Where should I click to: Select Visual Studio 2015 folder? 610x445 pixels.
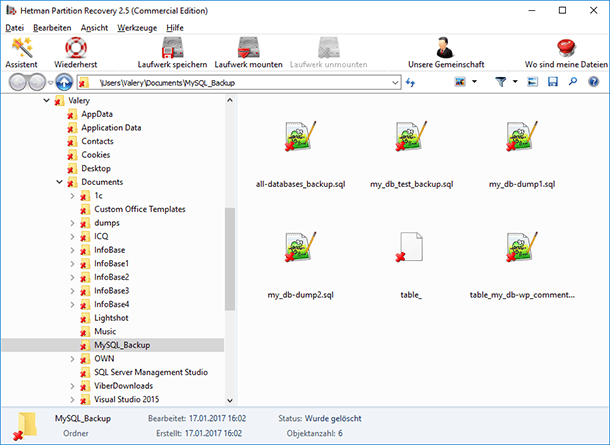(126, 399)
